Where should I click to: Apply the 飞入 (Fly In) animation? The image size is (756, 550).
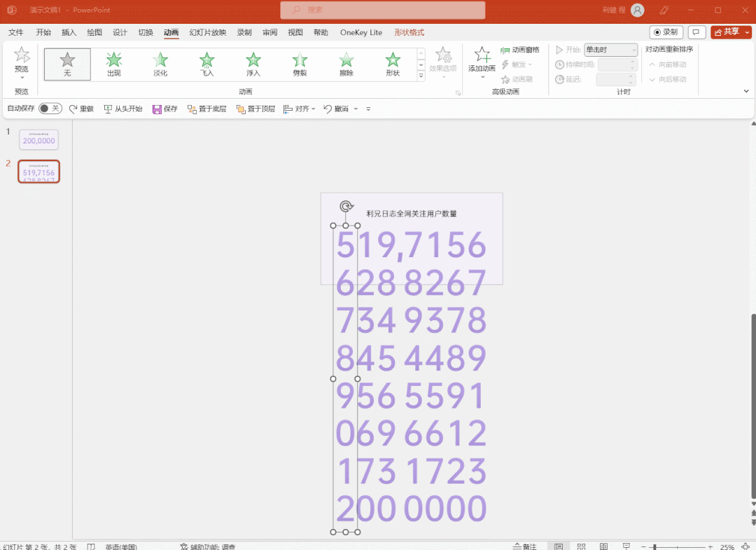coord(206,64)
